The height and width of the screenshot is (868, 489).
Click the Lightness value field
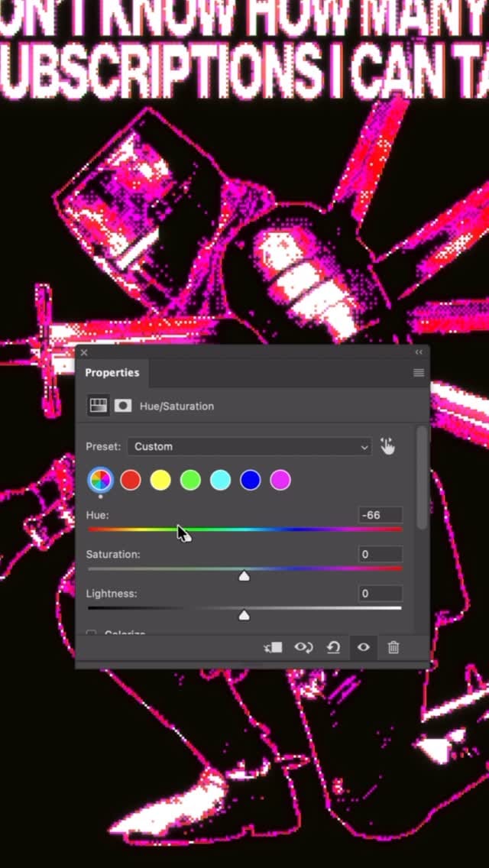click(x=380, y=594)
